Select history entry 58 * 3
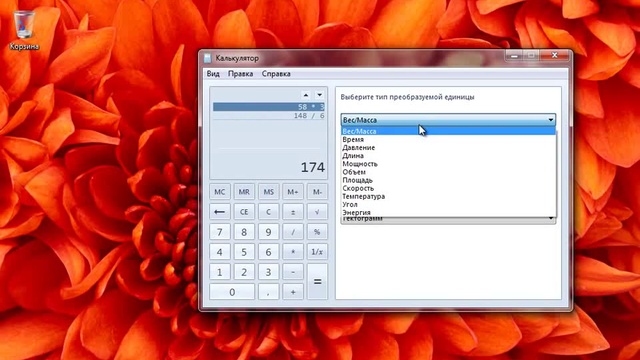Viewport: 640px width, 360px height. [269, 107]
